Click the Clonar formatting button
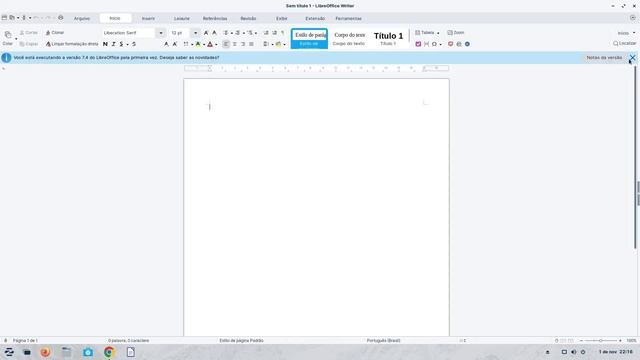 (x=55, y=33)
